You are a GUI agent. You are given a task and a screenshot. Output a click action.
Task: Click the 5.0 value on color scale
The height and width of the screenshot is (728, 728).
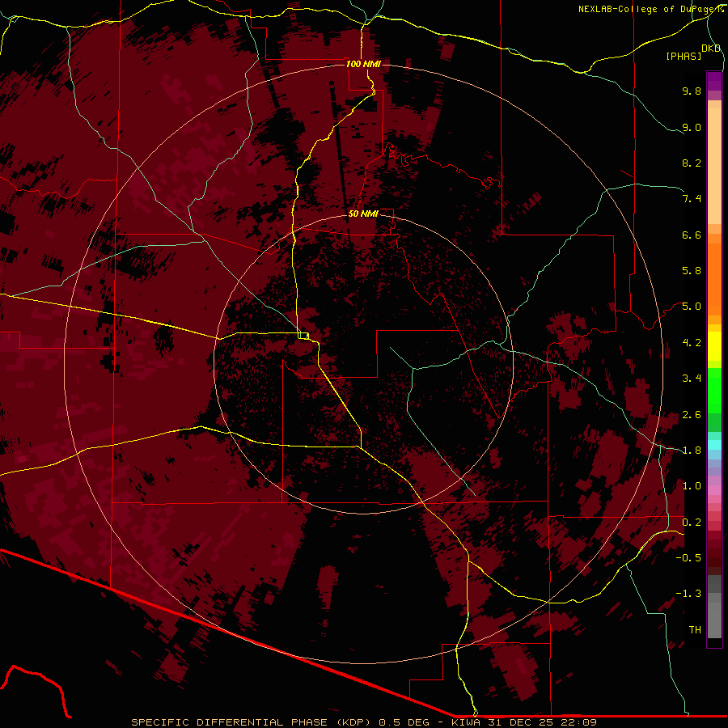click(x=692, y=307)
